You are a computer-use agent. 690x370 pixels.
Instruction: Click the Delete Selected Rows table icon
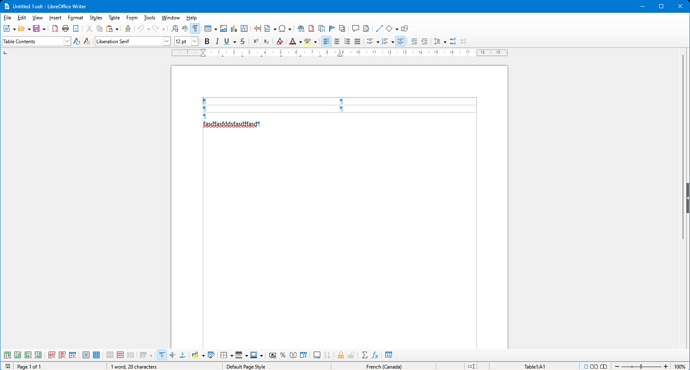51,355
